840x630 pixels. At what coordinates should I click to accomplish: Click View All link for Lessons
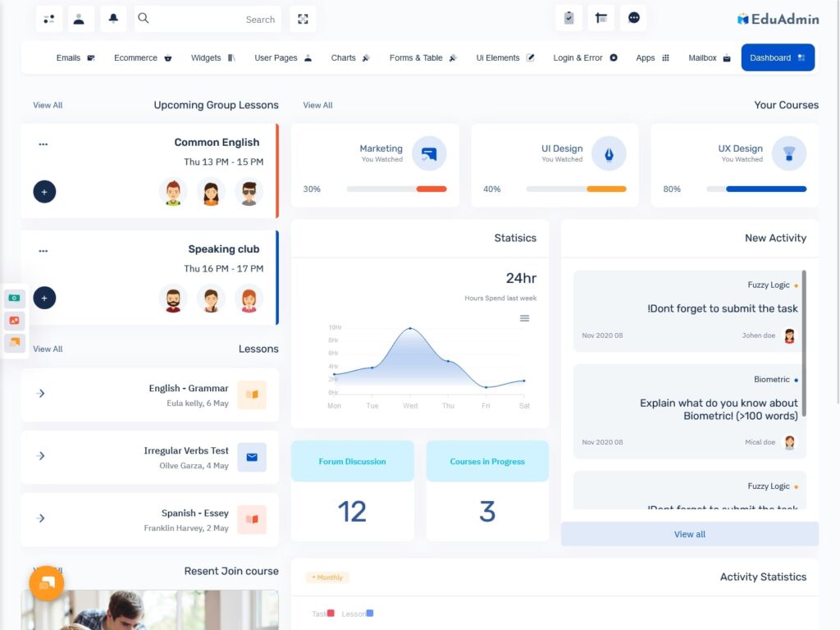[x=48, y=349]
